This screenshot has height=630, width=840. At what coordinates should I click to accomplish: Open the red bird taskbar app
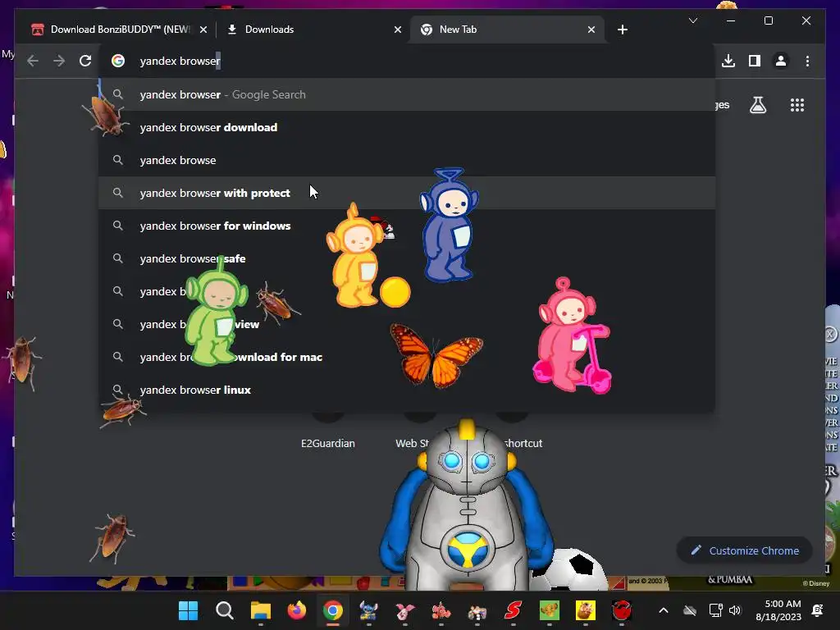point(622,610)
